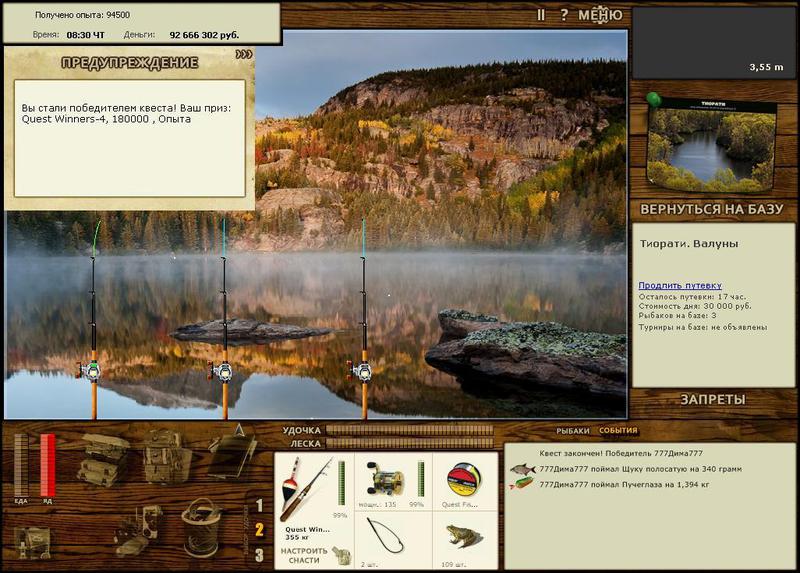
Task: Click the УДОЧКА tension bar
Action: coord(410,430)
